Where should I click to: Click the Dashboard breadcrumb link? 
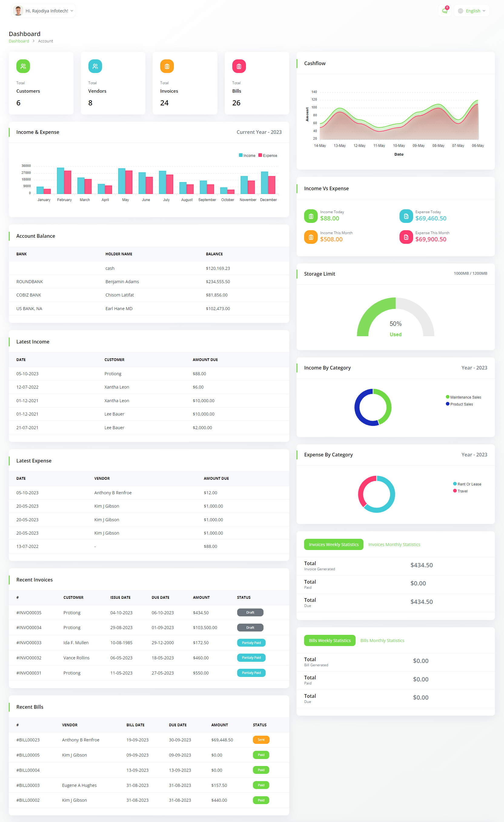pyautogui.click(x=19, y=41)
